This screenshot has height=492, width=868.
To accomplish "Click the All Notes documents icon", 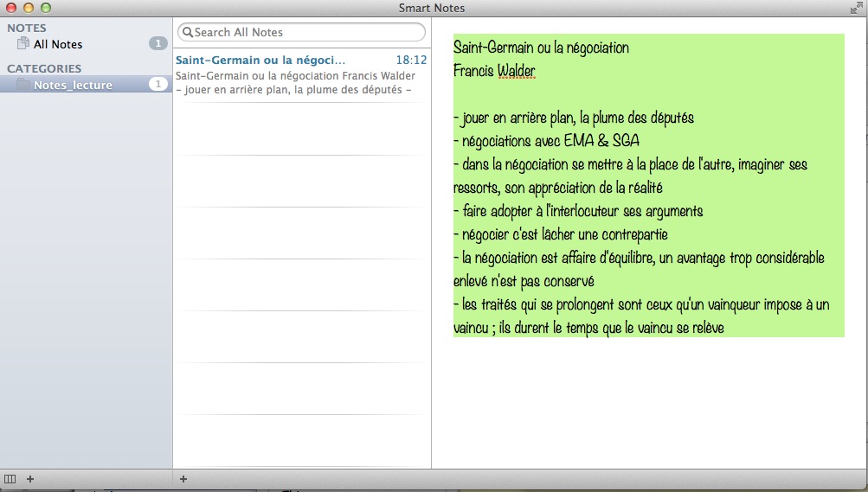I will (23, 44).
